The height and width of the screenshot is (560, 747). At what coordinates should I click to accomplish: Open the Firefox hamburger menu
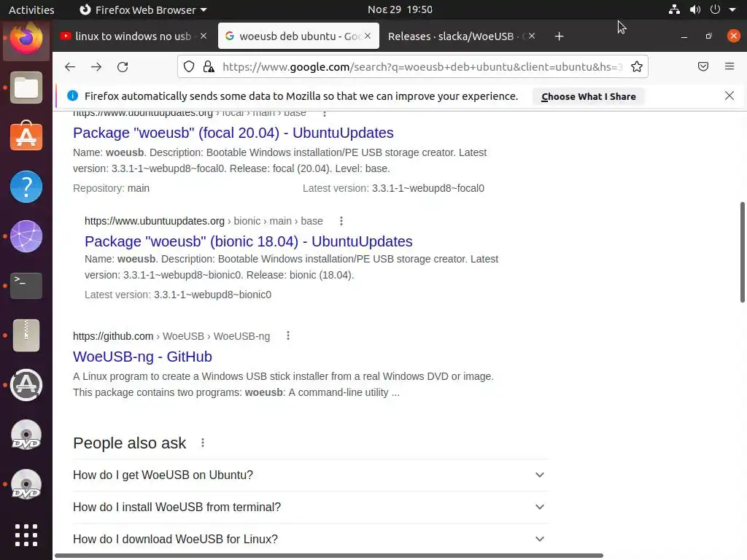pyautogui.click(x=729, y=66)
